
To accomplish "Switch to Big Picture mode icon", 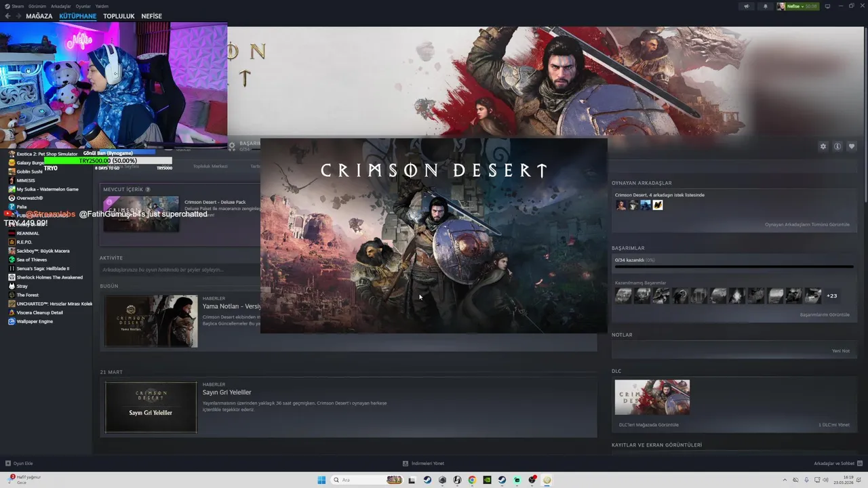I will pyautogui.click(x=827, y=6).
